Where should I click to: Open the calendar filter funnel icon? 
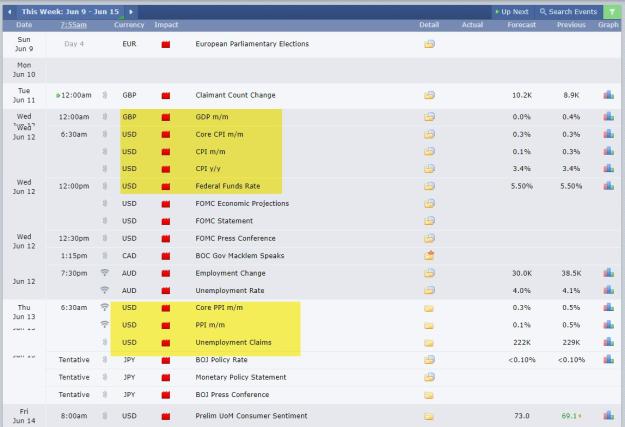click(x=612, y=12)
